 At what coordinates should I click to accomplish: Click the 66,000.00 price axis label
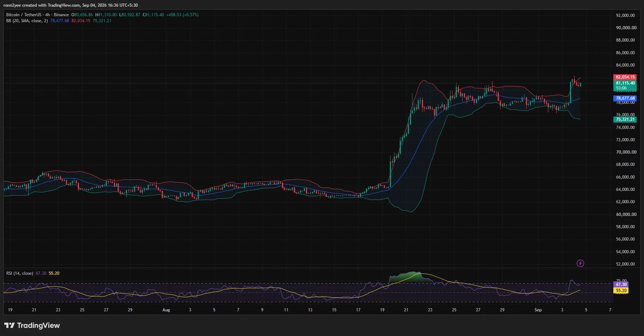click(x=625, y=177)
